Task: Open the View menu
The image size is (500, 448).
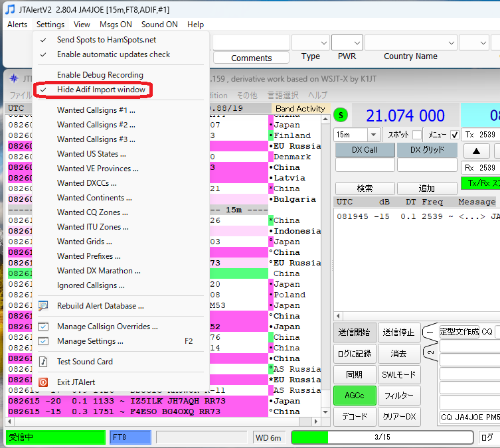Action: click(82, 25)
